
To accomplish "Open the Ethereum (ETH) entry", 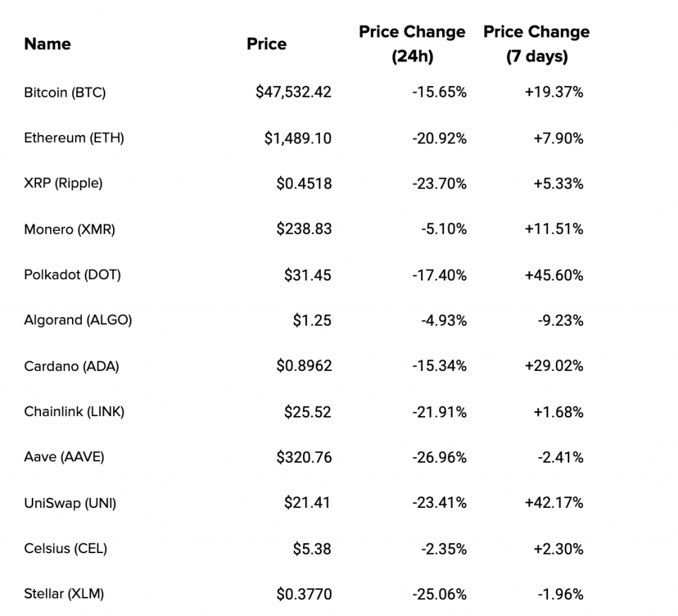I will point(74,138).
